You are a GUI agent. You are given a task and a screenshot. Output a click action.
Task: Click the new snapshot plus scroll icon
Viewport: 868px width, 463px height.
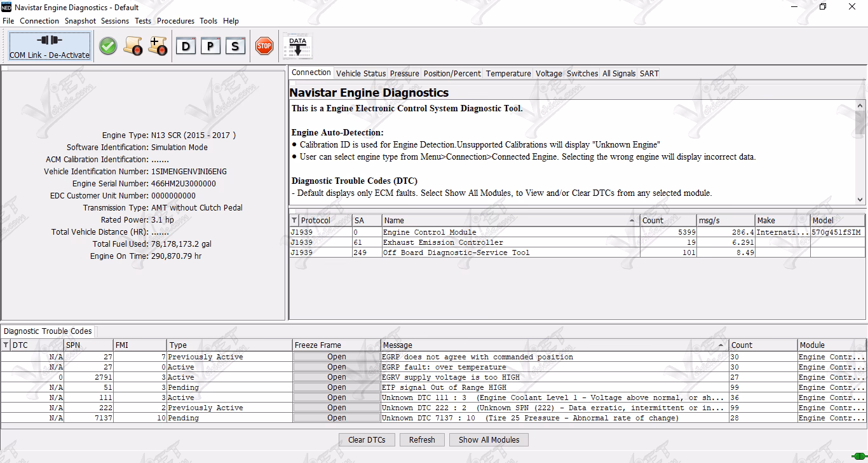click(x=158, y=45)
